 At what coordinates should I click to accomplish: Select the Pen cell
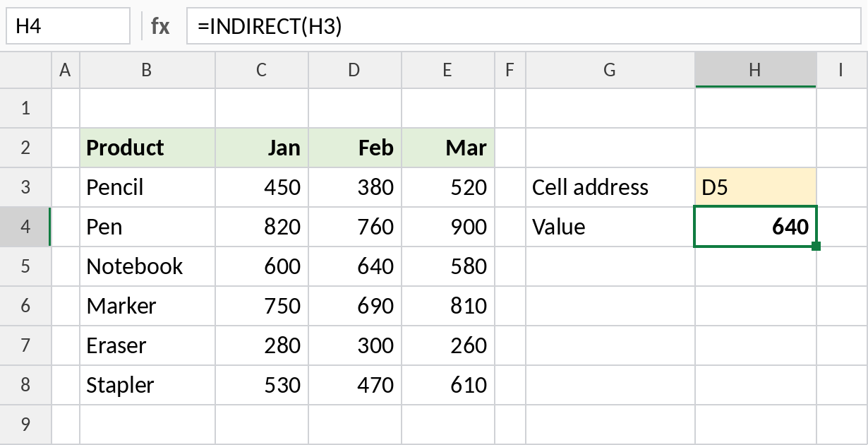tap(147, 227)
